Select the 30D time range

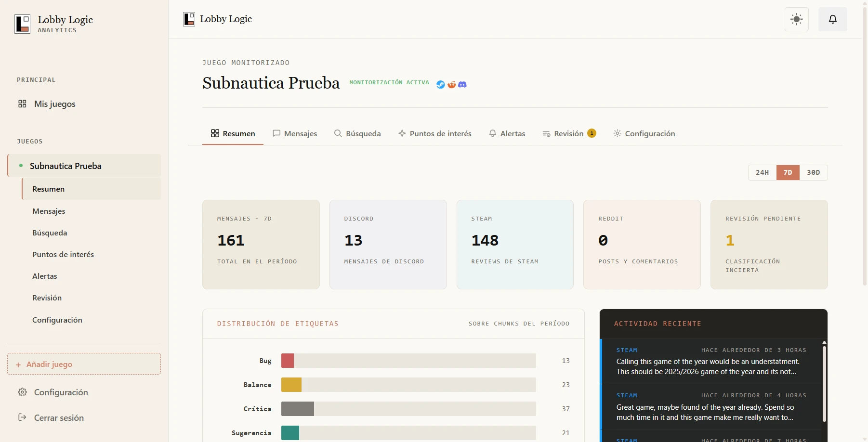[x=814, y=172]
